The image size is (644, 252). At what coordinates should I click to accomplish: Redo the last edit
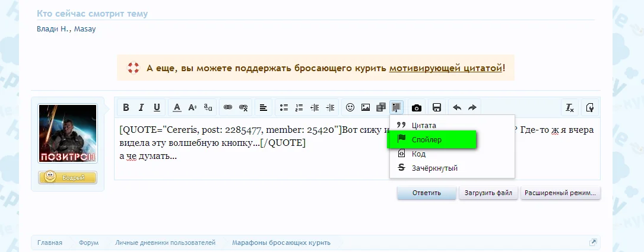point(472,107)
